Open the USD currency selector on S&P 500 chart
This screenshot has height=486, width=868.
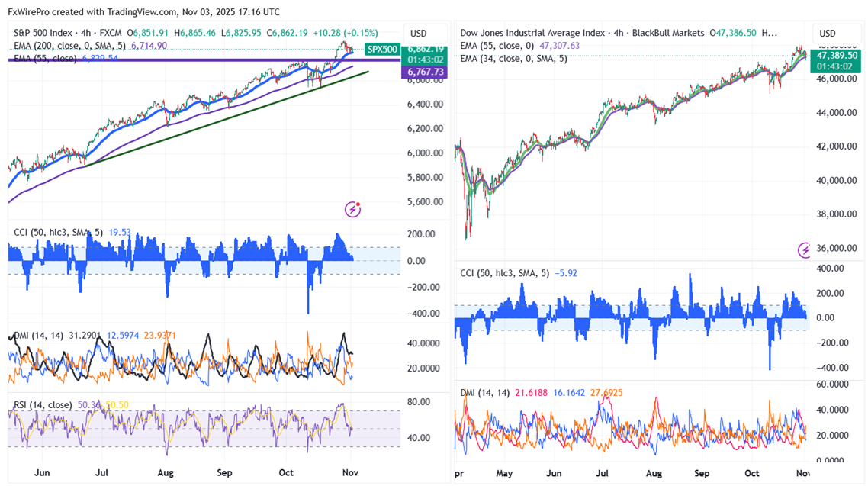419,34
